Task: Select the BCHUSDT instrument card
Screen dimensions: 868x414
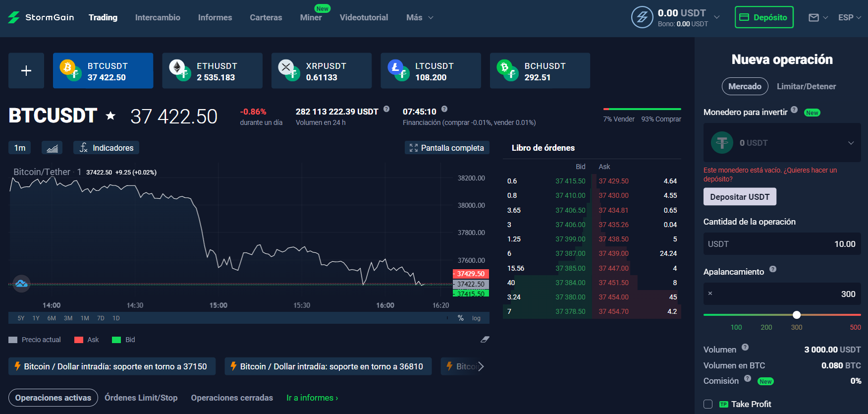Action: (540, 71)
